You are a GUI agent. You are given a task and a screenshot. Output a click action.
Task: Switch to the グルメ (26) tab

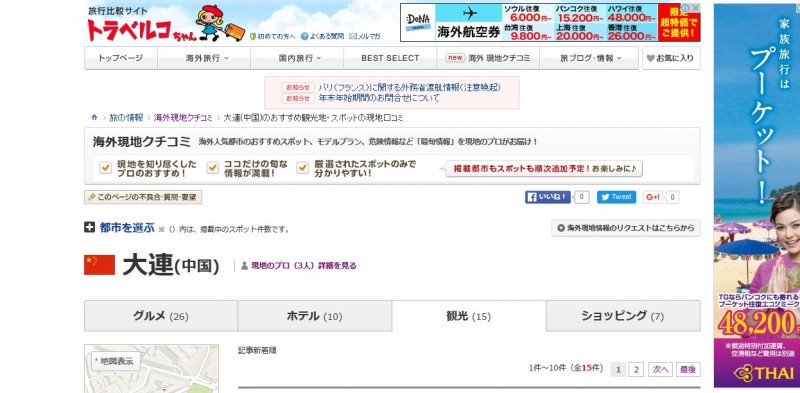coord(161,316)
